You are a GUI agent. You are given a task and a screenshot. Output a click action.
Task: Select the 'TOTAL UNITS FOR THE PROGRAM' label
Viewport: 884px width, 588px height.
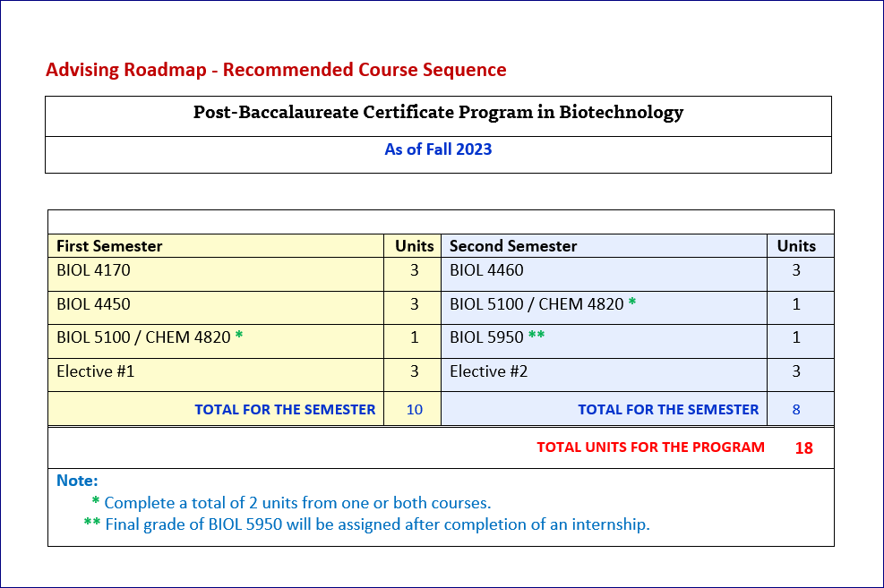pos(650,447)
